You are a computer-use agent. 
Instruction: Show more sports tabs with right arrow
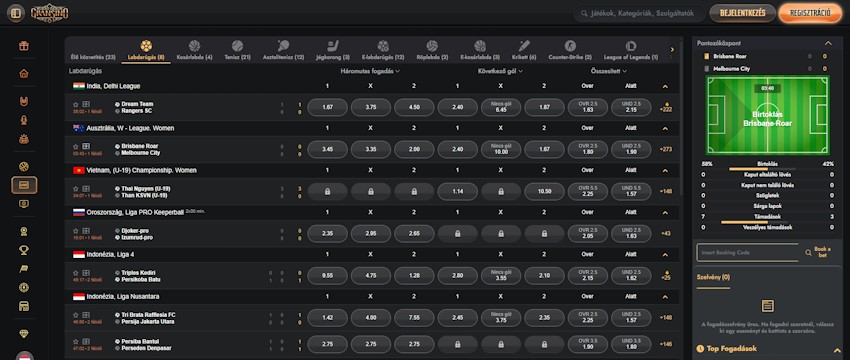coord(672,49)
